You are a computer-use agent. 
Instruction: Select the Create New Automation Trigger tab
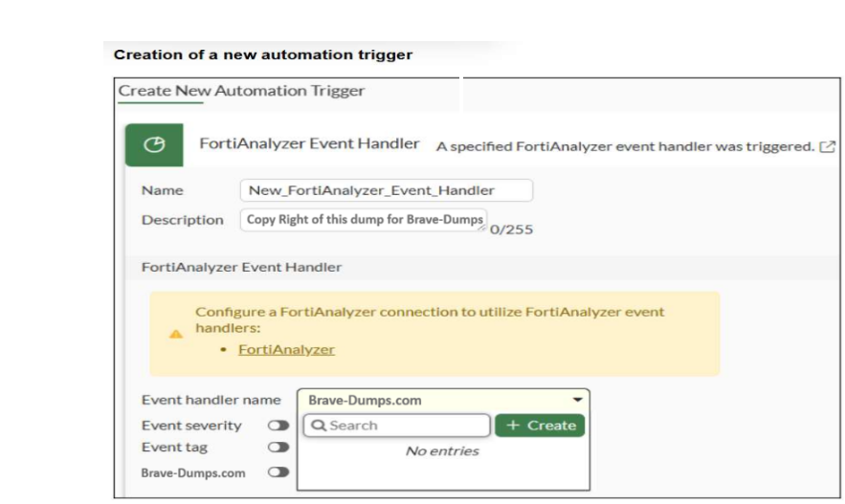point(241,91)
